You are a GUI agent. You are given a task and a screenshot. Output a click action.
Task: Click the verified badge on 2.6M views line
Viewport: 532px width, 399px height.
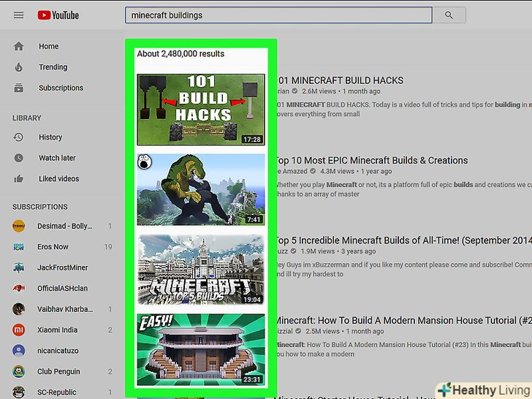tap(294, 91)
